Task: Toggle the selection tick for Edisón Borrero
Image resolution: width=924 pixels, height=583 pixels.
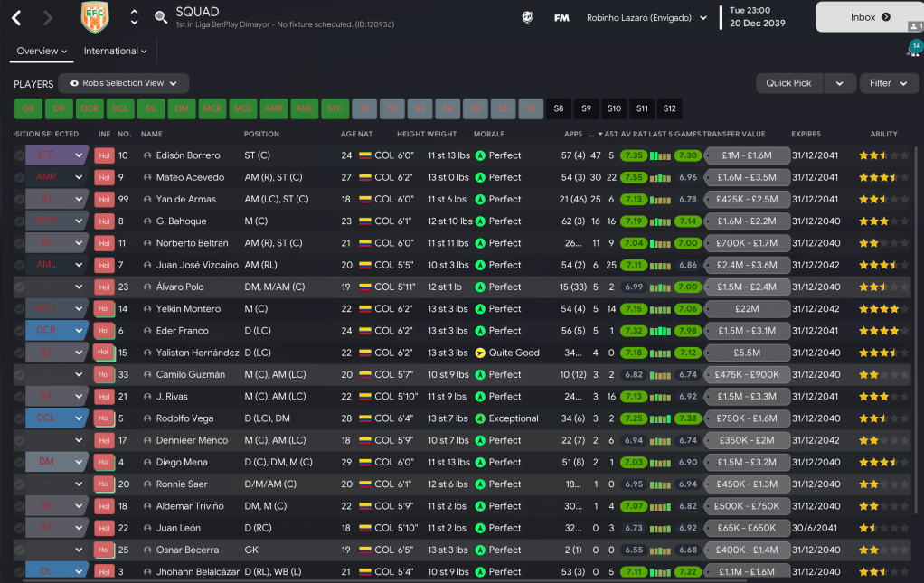Action: tap(20, 155)
